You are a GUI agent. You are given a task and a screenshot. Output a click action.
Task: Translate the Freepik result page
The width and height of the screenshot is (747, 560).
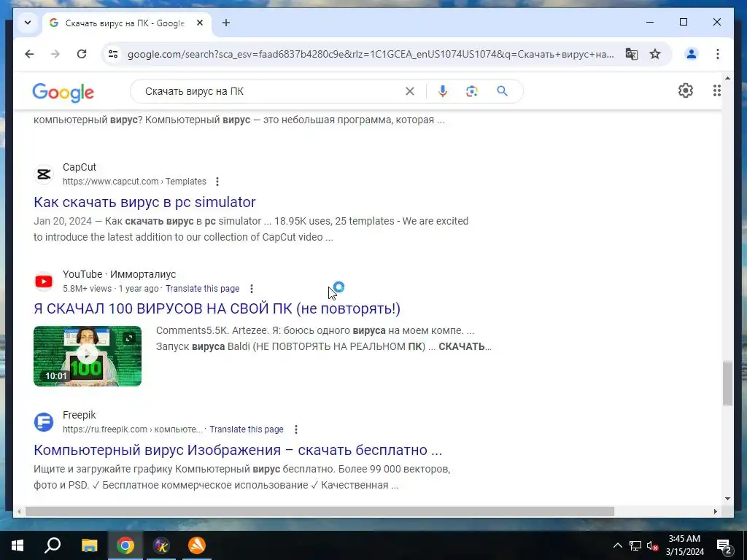click(247, 429)
